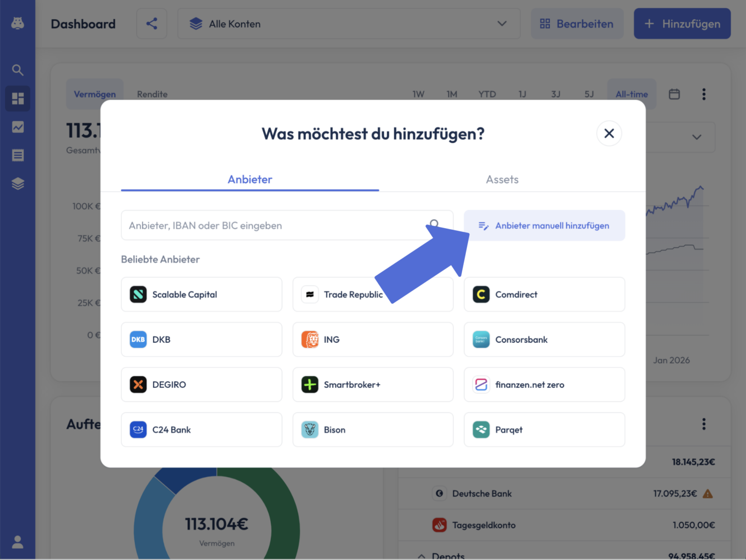Choose the Trade Republic provider label

(353, 295)
